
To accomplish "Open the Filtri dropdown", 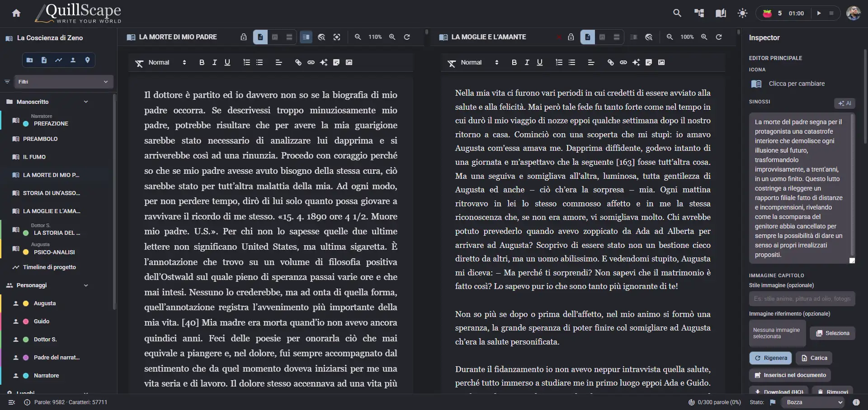I will tap(63, 82).
